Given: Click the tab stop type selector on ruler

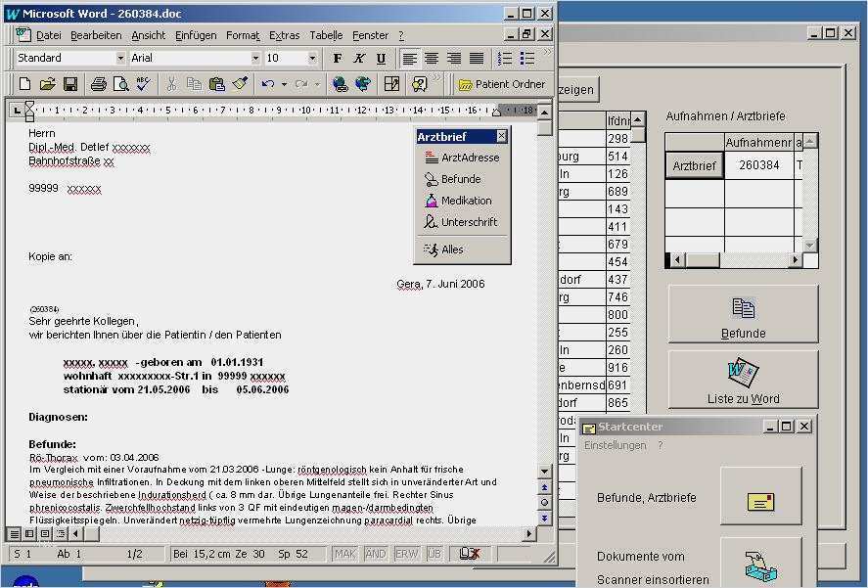Looking at the screenshot, I should 17,111.
